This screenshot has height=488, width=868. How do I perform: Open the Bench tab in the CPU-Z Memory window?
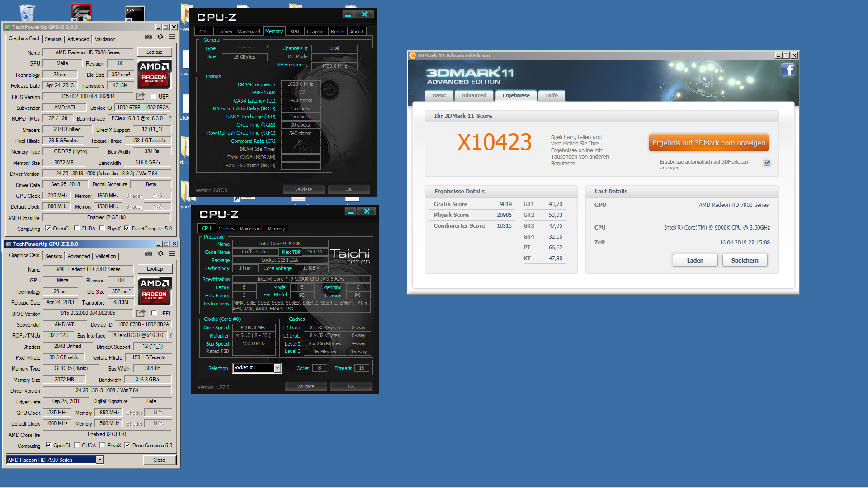[x=337, y=32]
